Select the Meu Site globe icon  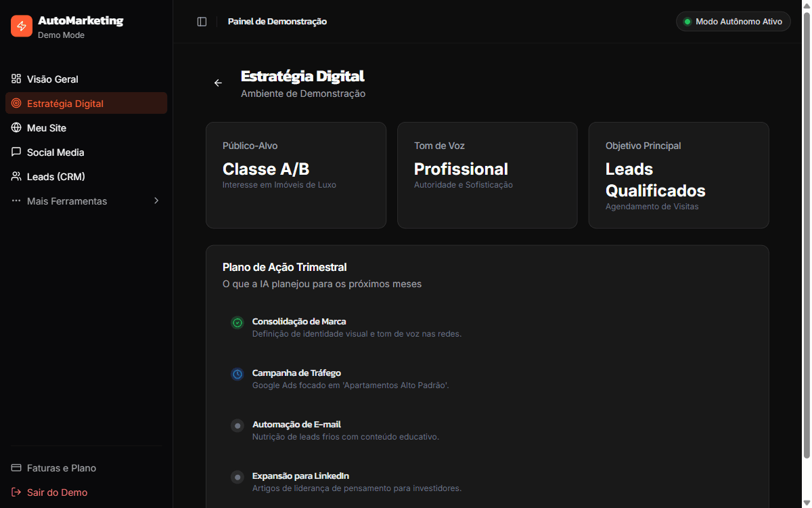(16, 127)
